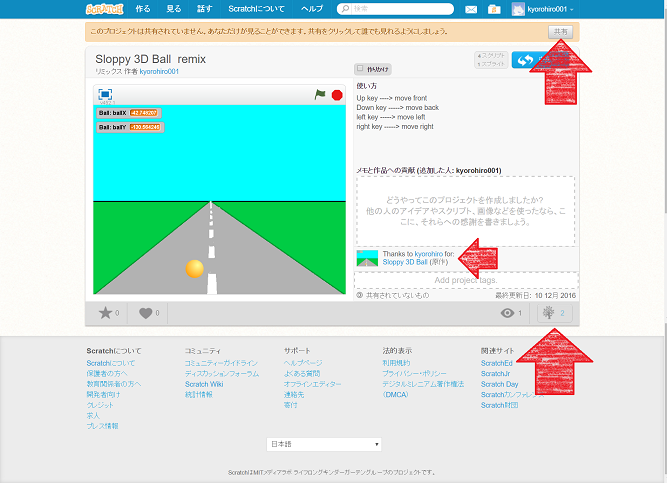Click the Ball: ballX variable monitor
667x483 pixels.
(128, 113)
